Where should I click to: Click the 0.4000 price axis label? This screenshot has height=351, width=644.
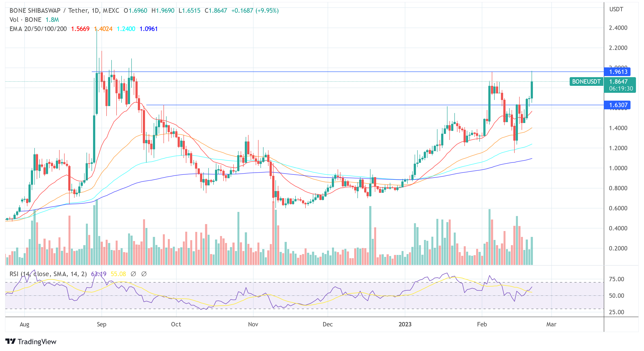(618, 228)
